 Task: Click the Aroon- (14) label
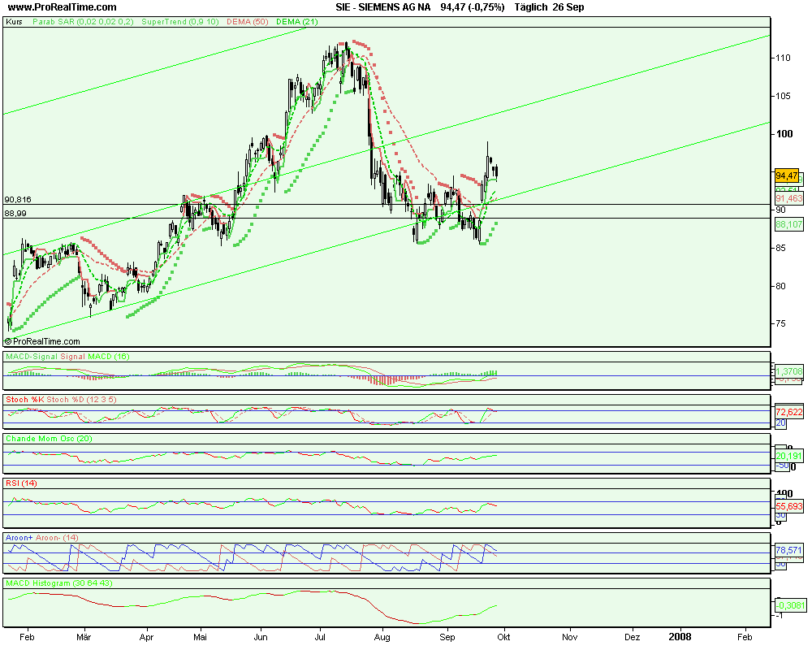coord(57,538)
